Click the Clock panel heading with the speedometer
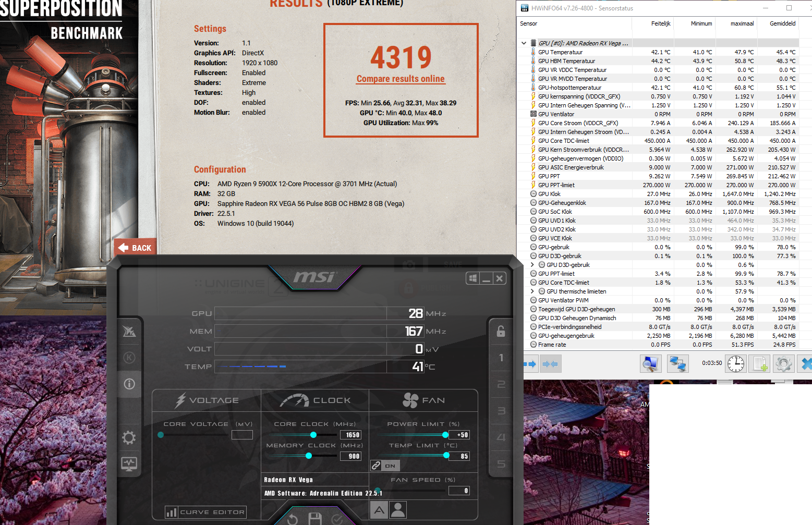The height and width of the screenshot is (525, 812). 315,400
